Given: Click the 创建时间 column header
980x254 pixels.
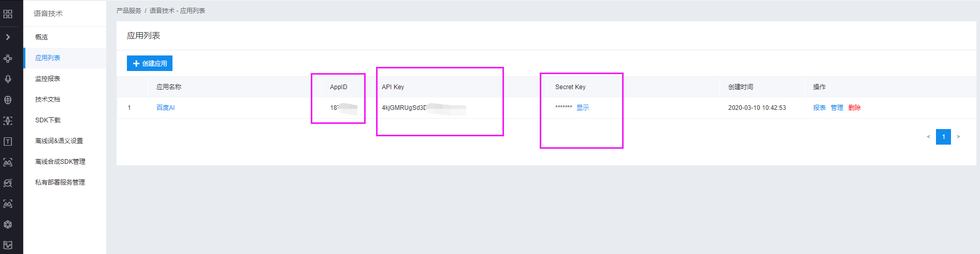Looking at the screenshot, I should tap(741, 87).
